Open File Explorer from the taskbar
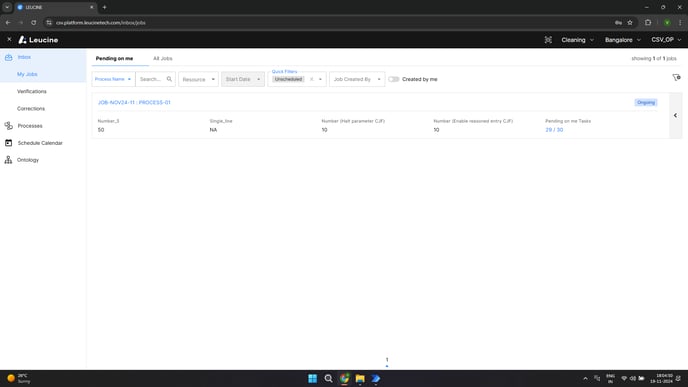Viewport: 688px width, 387px height. click(360, 379)
